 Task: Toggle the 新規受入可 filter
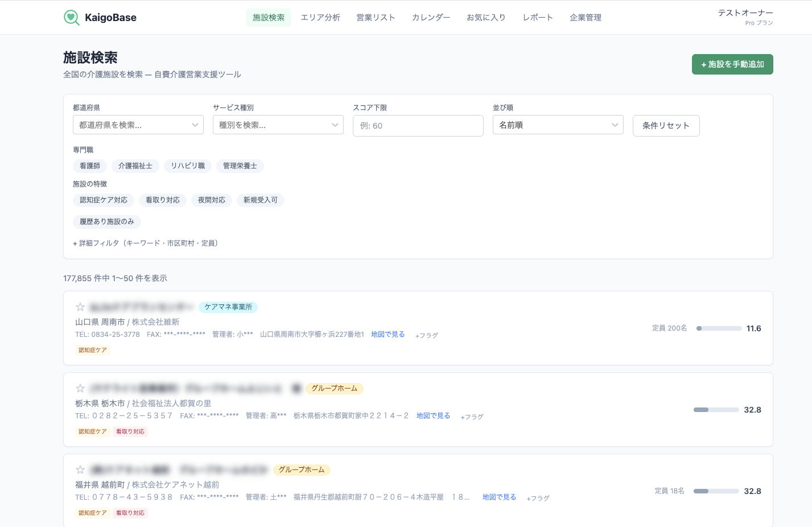coord(260,200)
